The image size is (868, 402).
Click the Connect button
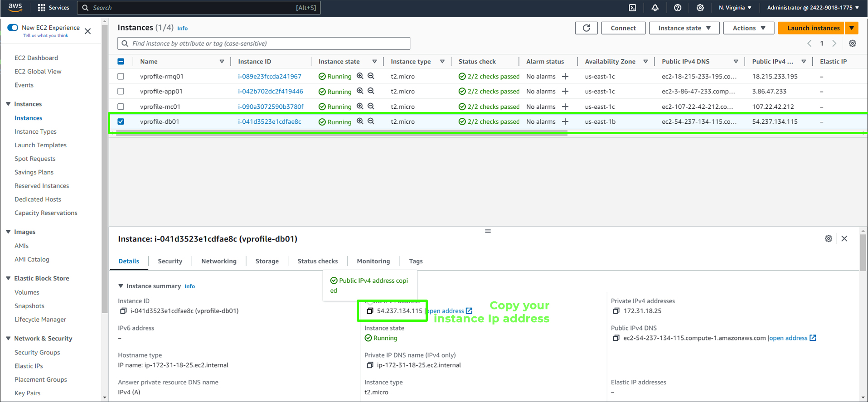(x=623, y=28)
